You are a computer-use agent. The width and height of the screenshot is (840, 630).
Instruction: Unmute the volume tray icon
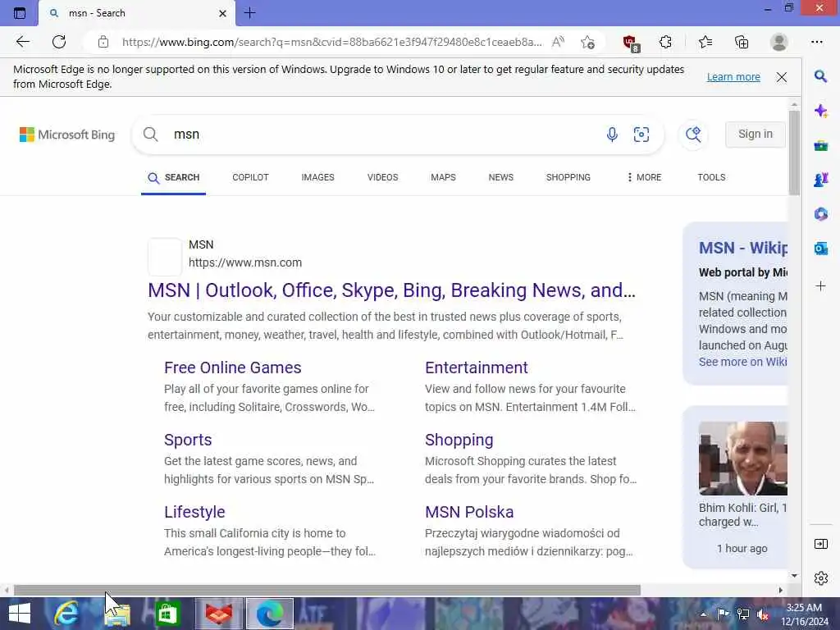point(763,614)
